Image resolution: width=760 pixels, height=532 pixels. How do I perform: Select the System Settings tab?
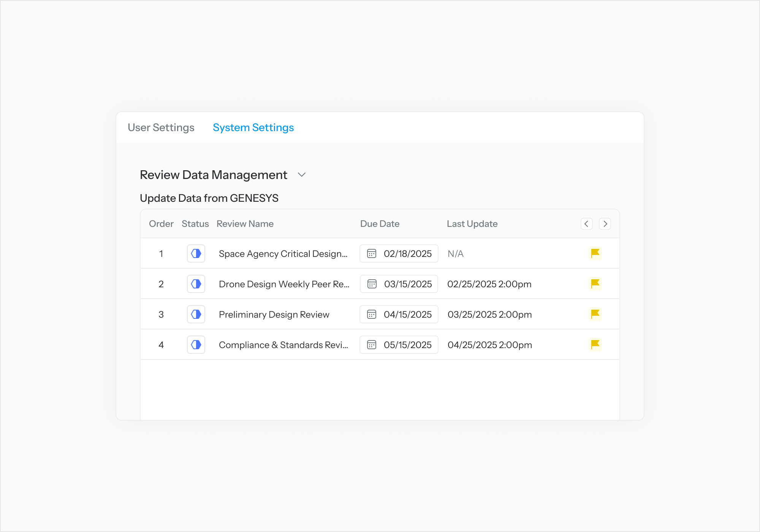pos(253,128)
